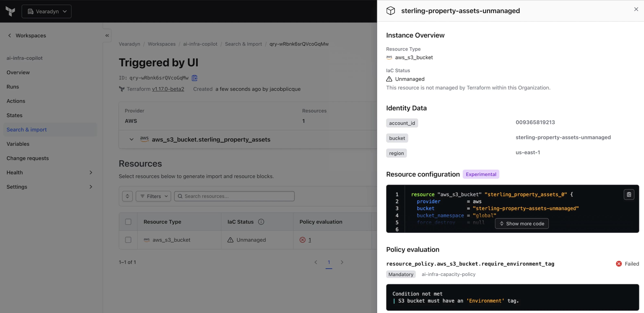Focus the Search resources field
644x313 pixels.
234,196
